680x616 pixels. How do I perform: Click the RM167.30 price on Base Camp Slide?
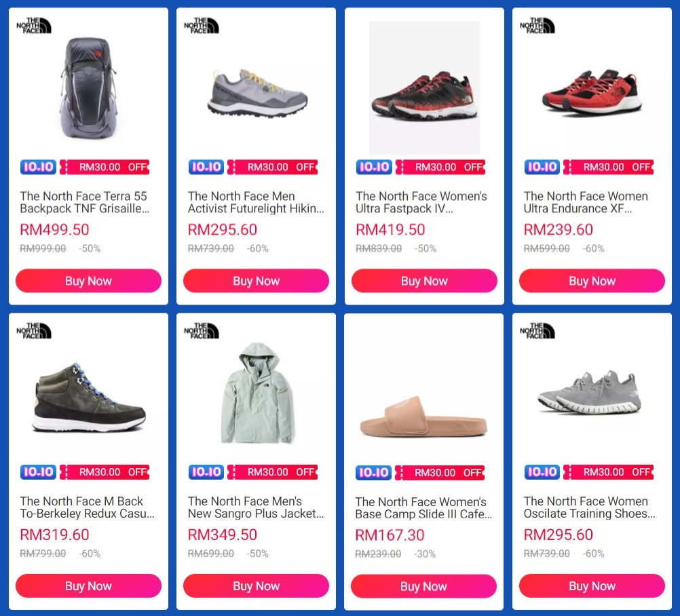tap(390, 535)
